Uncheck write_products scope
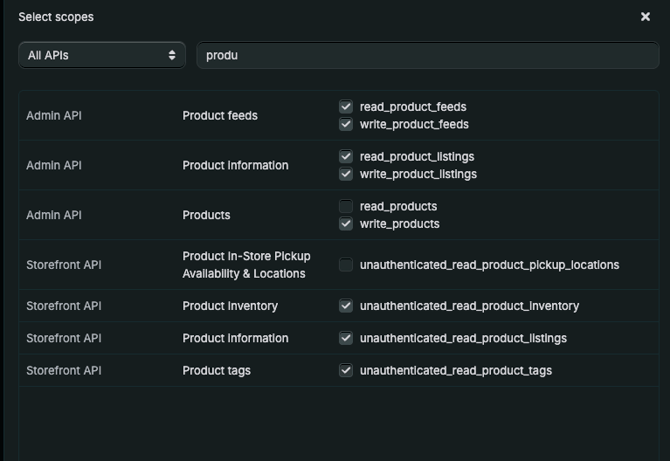This screenshot has height=461, width=670. click(x=346, y=223)
